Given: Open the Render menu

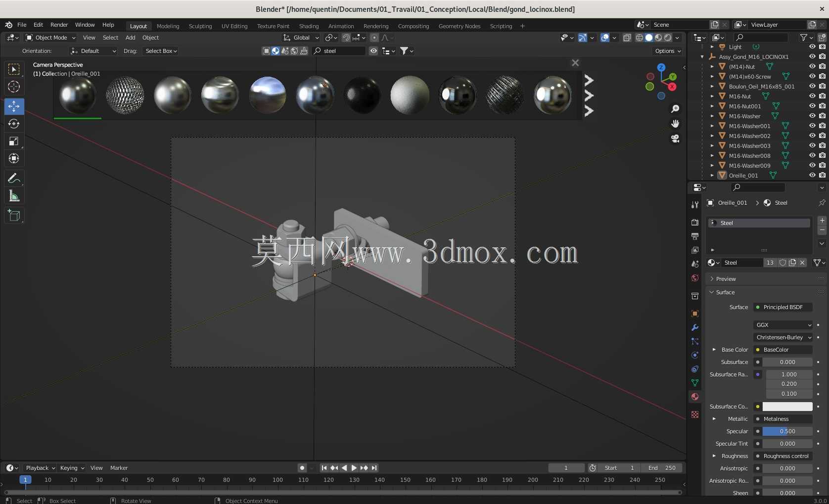Looking at the screenshot, I should [59, 25].
